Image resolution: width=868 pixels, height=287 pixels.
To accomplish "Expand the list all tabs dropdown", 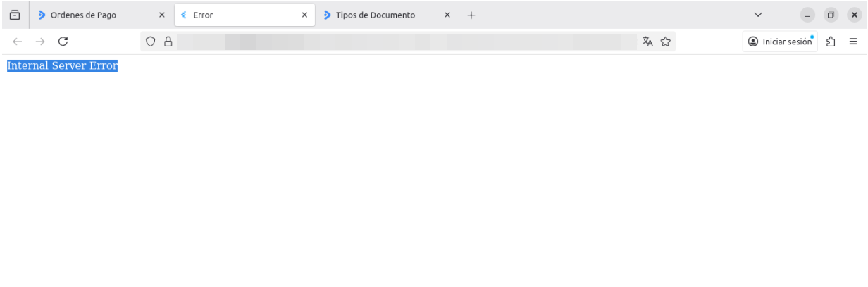I will [x=758, y=15].
